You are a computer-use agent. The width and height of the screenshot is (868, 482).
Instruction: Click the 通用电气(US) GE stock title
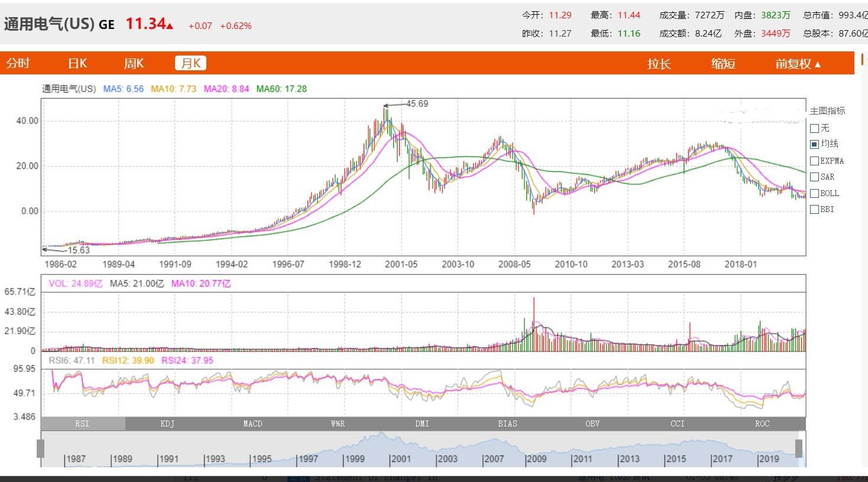[59, 24]
